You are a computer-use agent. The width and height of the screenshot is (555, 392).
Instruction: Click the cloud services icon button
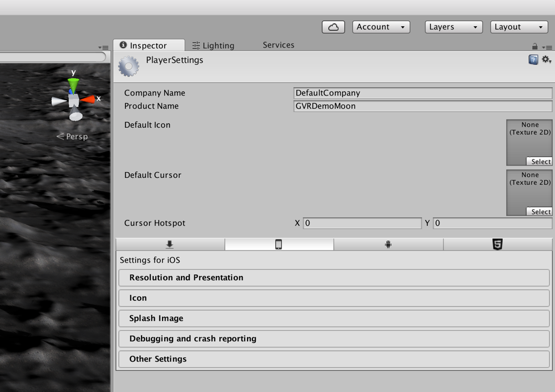333,27
